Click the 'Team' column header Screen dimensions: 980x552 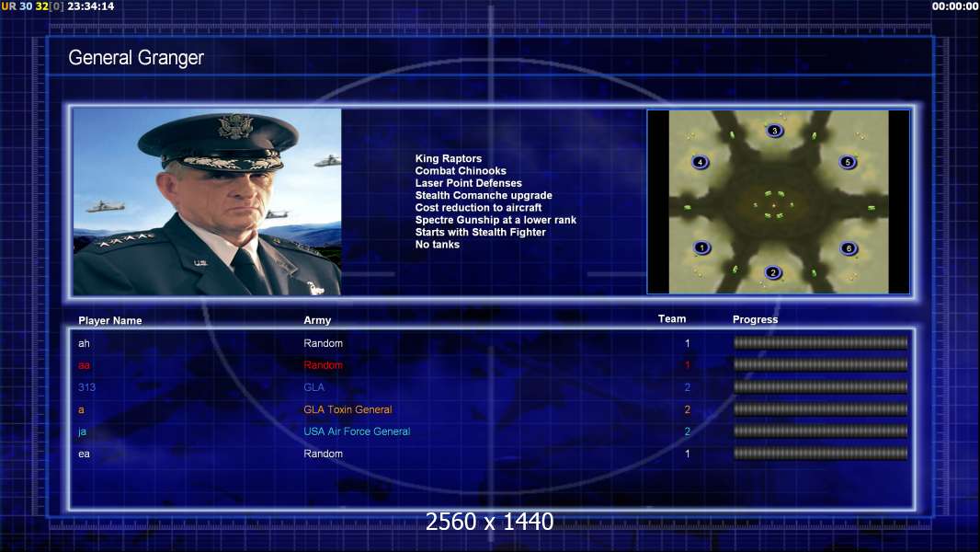[672, 319]
